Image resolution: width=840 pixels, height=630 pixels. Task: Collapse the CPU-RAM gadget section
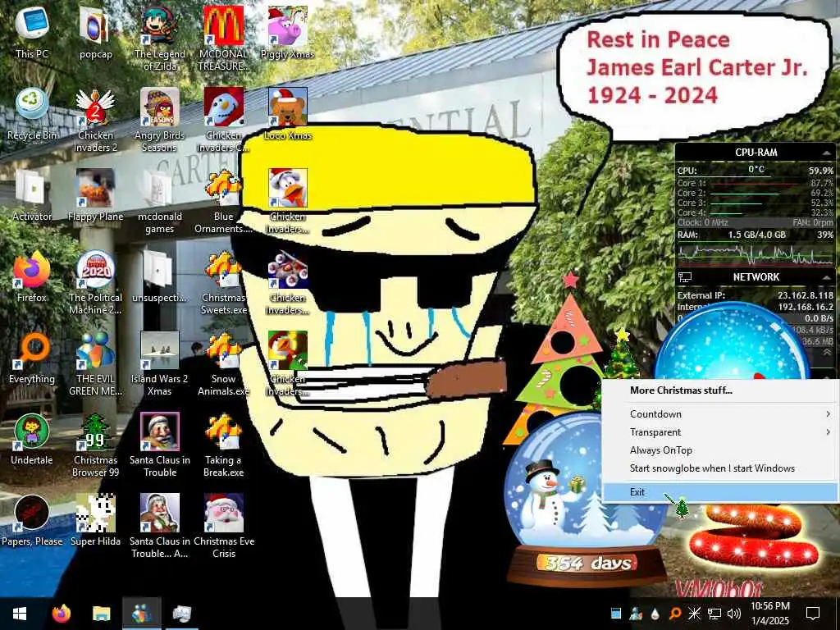click(826, 153)
